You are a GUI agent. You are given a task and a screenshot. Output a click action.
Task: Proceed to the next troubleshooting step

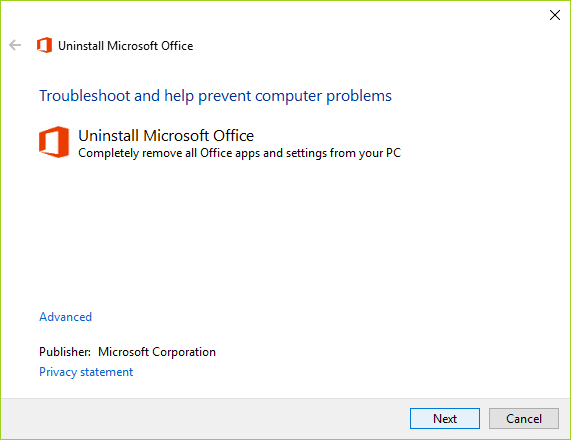pos(445,419)
